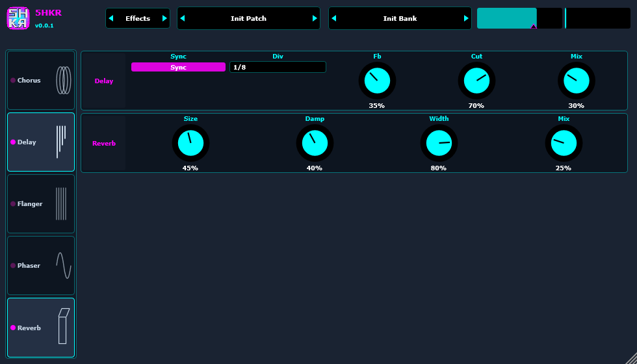The height and width of the screenshot is (364, 637).
Task: Enable the Chorus effect indicator dot
Action: click(13, 81)
